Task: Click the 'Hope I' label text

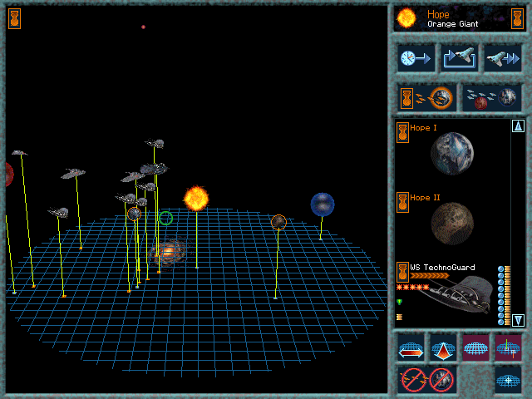Action: click(x=423, y=128)
